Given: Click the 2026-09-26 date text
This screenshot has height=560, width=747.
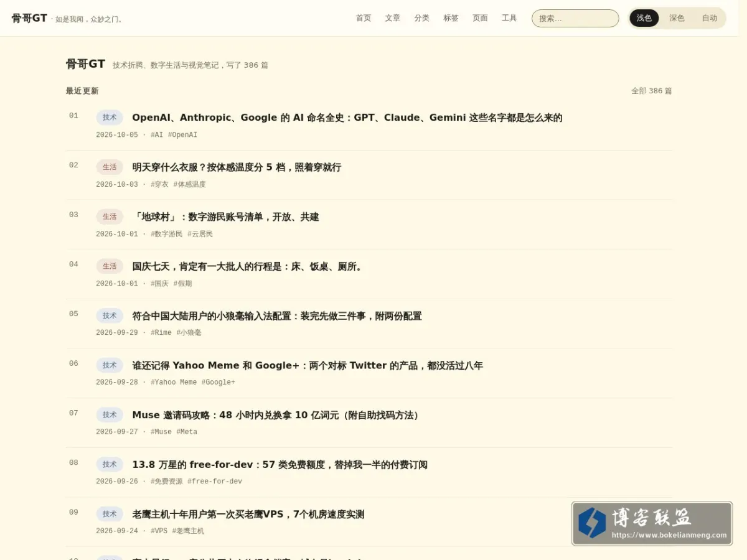Looking at the screenshot, I should 117,482.
